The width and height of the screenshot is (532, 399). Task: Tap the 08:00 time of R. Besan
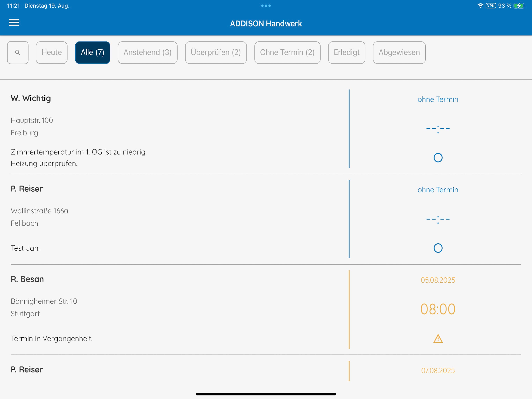pyautogui.click(x=438, y=309)
